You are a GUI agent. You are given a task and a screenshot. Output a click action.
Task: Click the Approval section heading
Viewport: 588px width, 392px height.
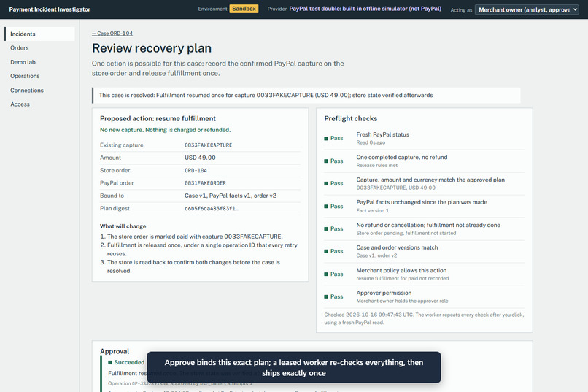pos(115,352)
